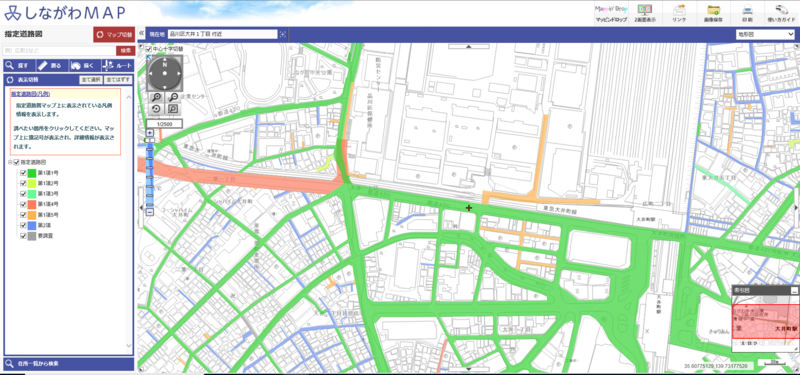The image size is (800, 375).
Task: Uncheck the 第1項3号 layer checkbox
Action: (x=23, y=193)
